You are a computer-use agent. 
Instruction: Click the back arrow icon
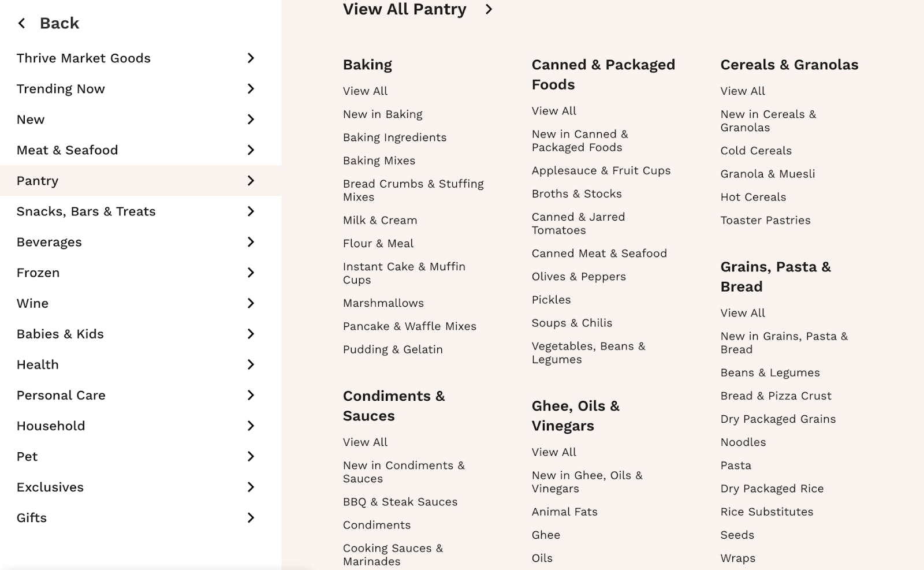click(x=22, y=23)
